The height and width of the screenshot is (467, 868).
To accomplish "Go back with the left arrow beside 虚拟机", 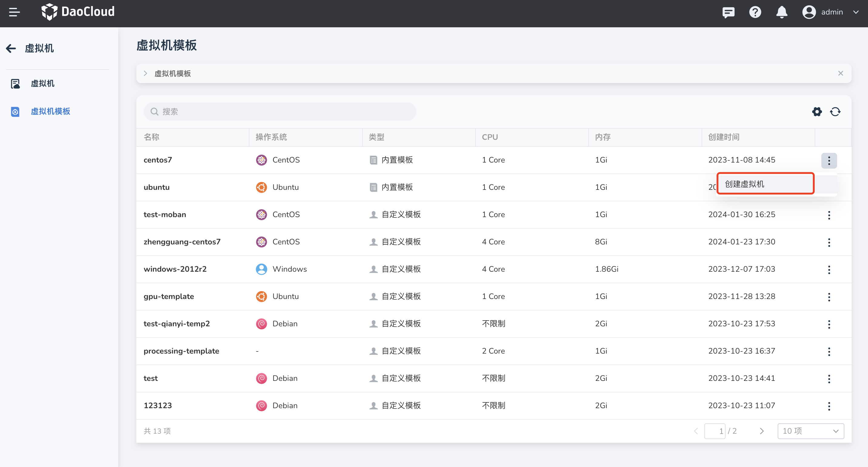I will click(11, 49).
